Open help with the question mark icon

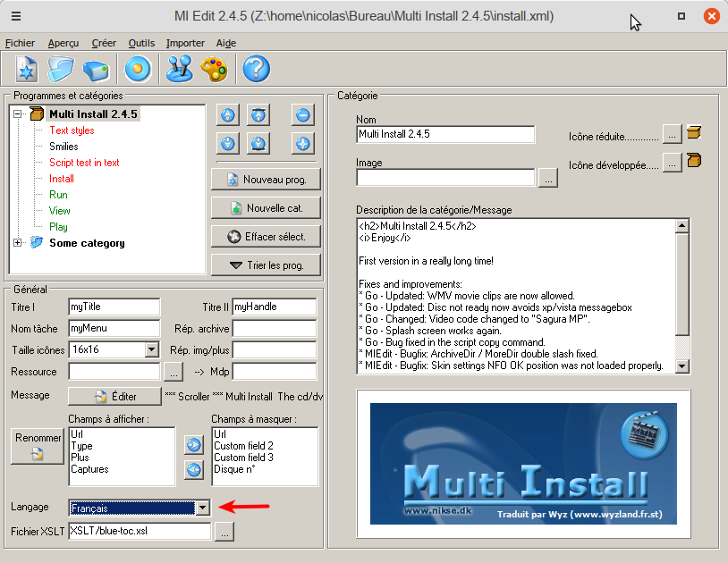coord(256,69)
